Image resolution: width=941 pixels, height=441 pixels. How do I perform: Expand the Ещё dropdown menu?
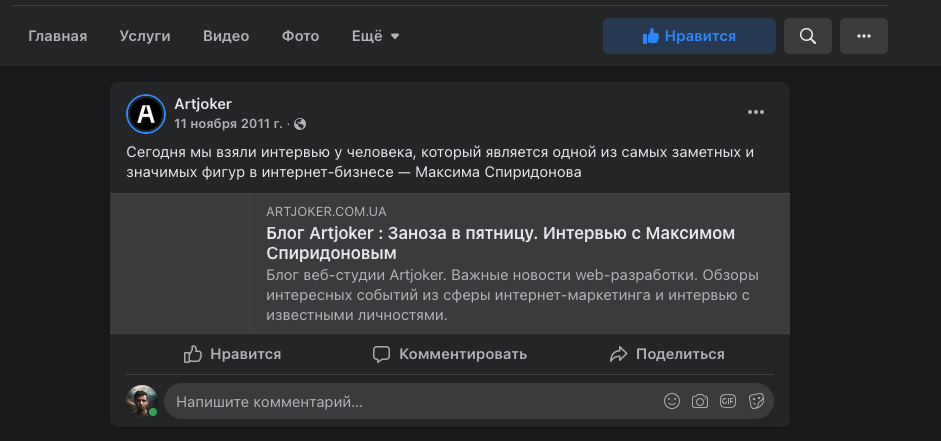pyautogui.click(x=376, y=36)
